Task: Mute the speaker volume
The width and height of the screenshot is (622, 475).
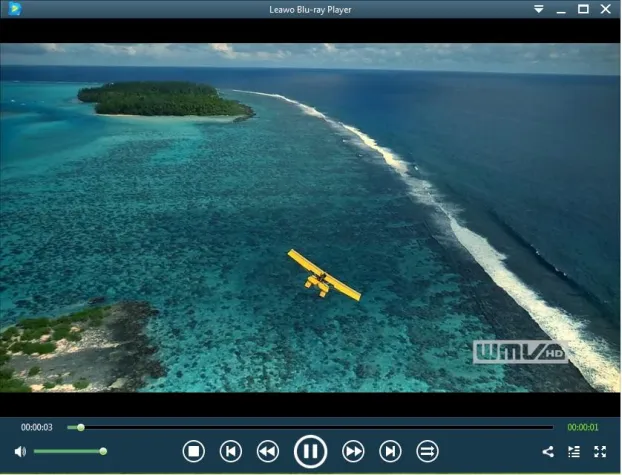Action: point(20,452)
